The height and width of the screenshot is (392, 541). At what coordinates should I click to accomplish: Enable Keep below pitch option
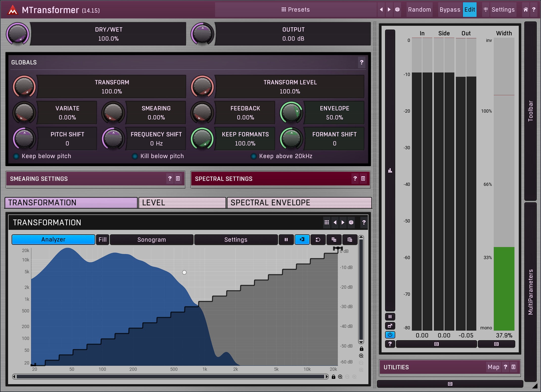16,156
